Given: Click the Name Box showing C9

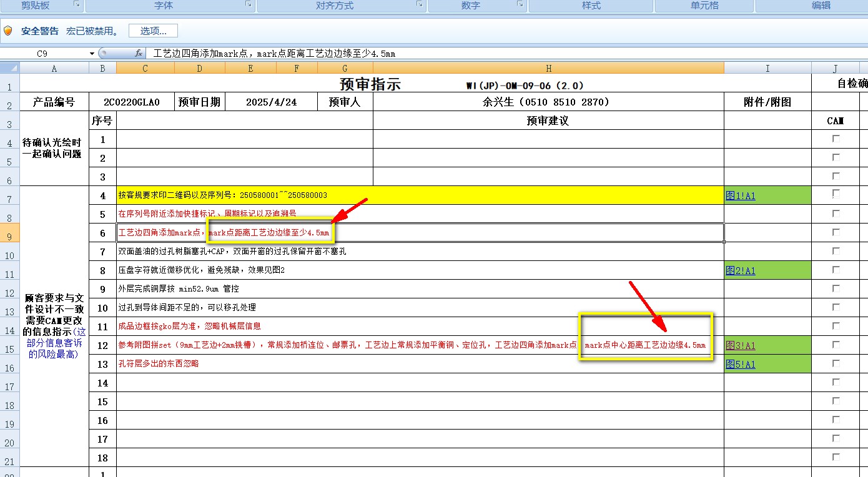Looking at the screenshot, I should tap(44, 54).
